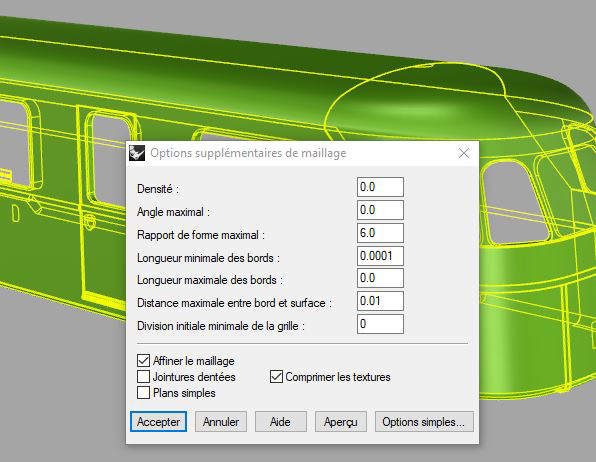Image resolution: width=596 pixels, height=462 pixels.
Task: Click Division initiale minimale de la grille field
Action: pos(380,324)
